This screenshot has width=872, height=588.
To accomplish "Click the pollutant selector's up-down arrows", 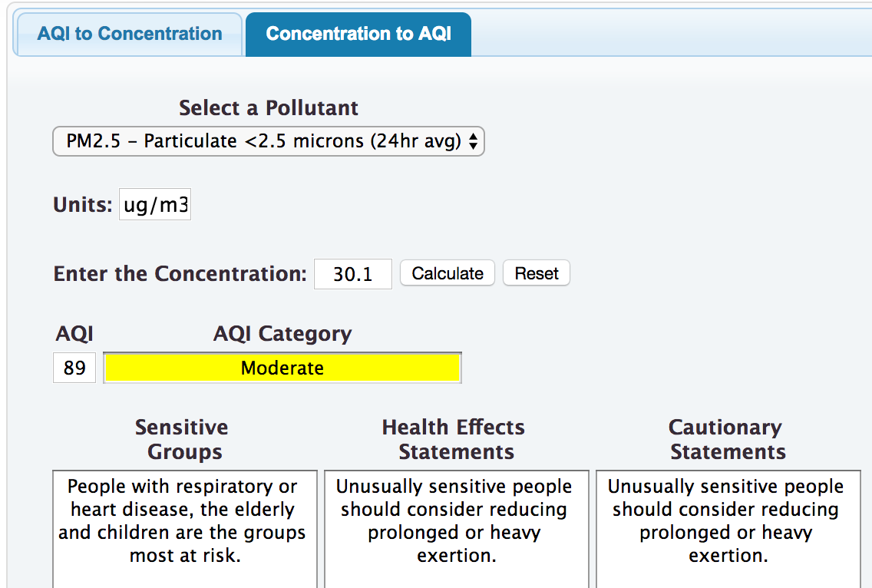I will click(x=474, y=141).
